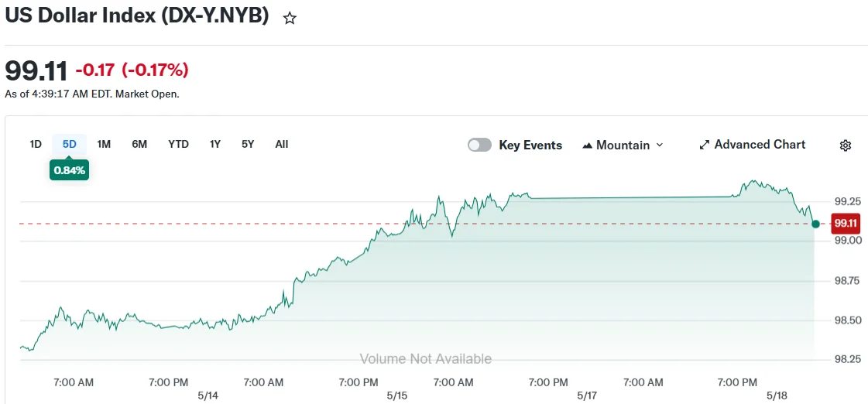Select the 1Y time range

coord(214,145)
